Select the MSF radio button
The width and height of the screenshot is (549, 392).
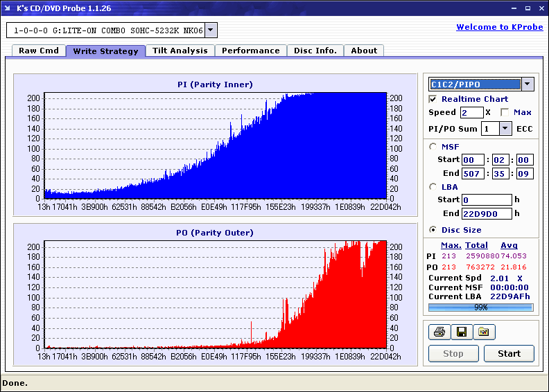click(x=433, y=147)
